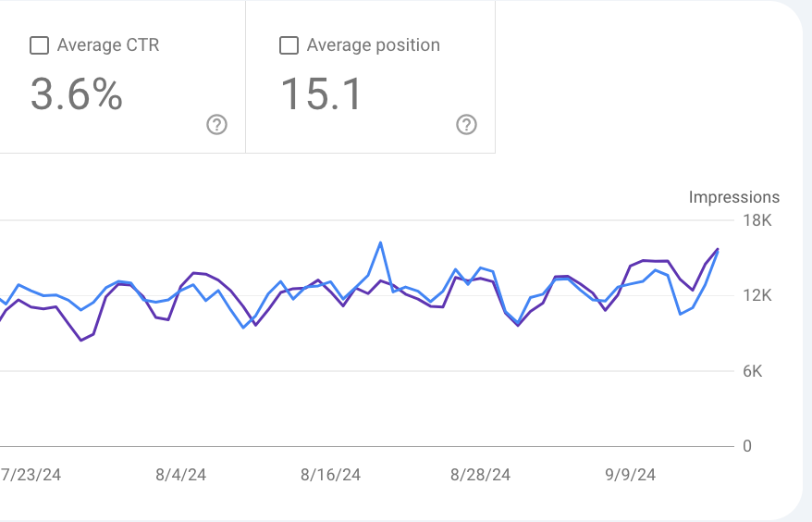Click the Impressions axis title
812x522 pixels.
point(734,197)
